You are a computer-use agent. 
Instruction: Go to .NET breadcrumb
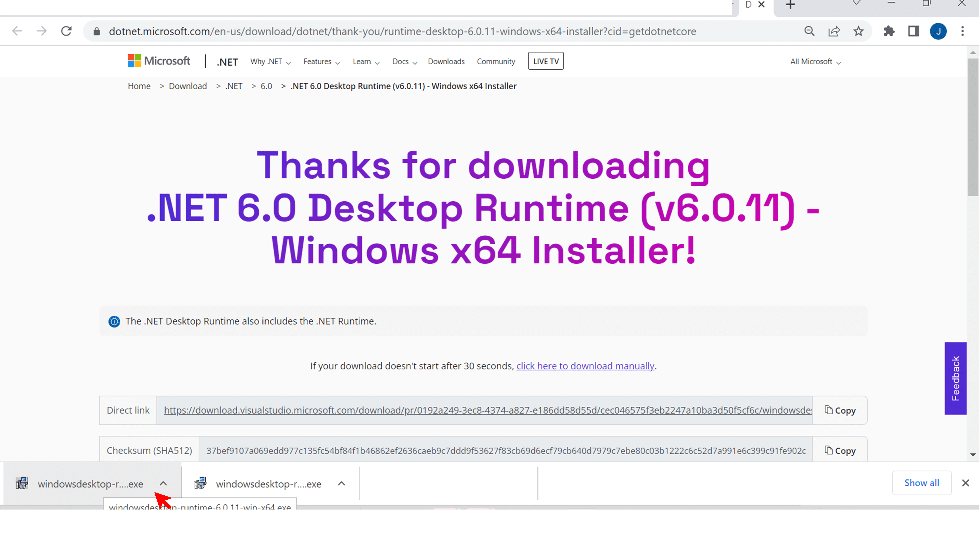click(234, 86)
